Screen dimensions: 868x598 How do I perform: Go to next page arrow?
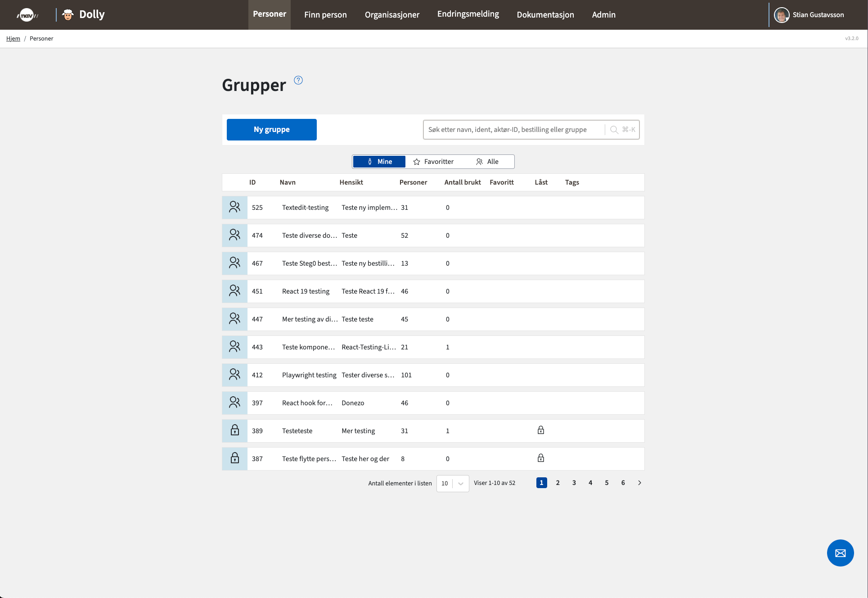pos(639,483)
